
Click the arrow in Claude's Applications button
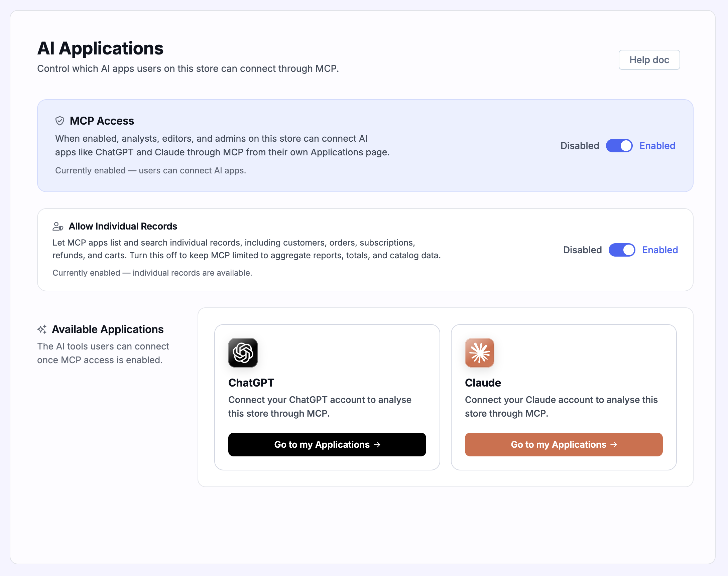click(614, 444)
